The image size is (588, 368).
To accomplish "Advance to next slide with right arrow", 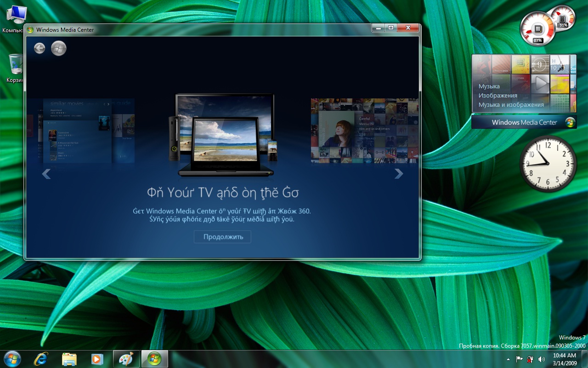I will click(x=399, y=173).
